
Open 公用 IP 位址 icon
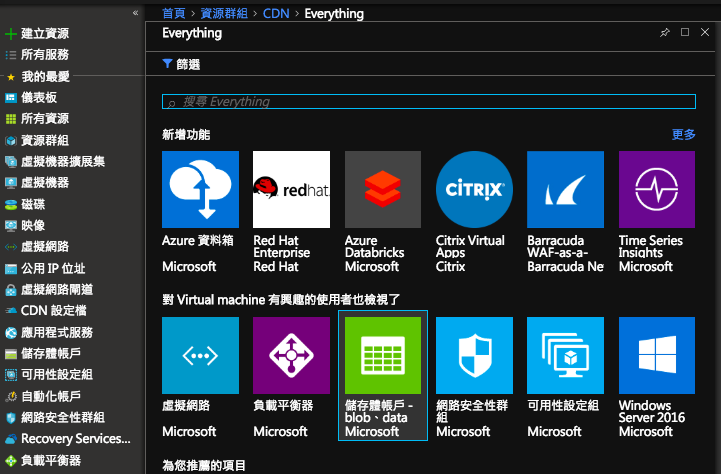pyautogui.click(x=11, y=268)
